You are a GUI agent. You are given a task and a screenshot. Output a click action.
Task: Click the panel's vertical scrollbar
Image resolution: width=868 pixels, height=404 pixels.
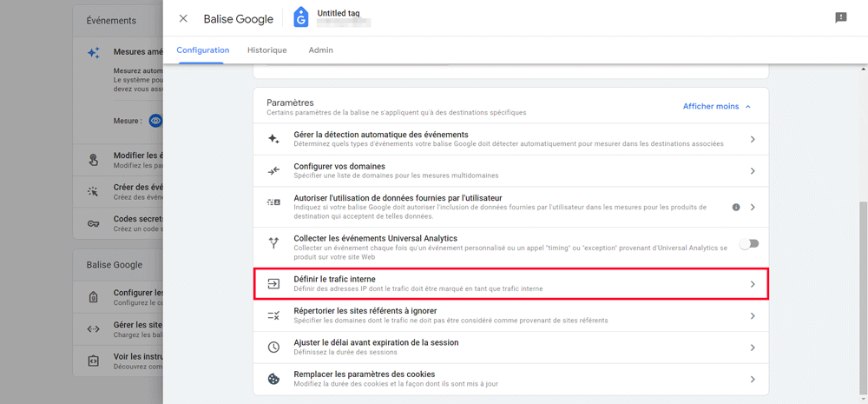point(863,299)
